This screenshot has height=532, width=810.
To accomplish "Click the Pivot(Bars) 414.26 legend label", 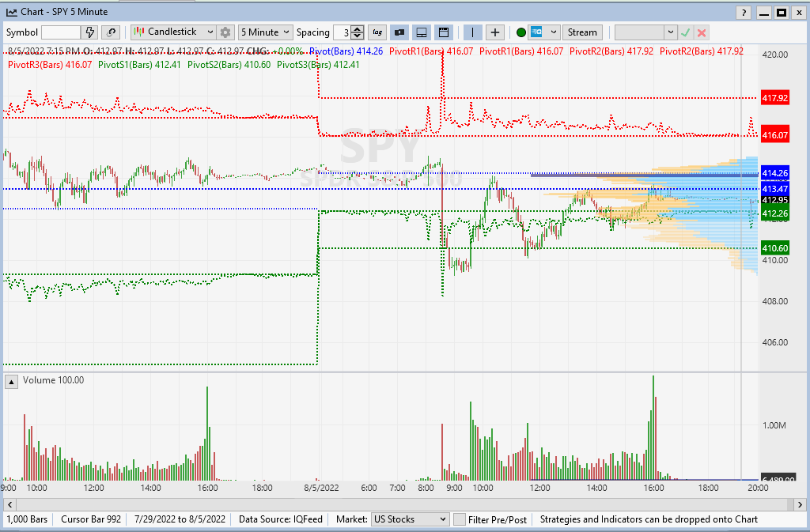I will (x=346, y=51).
